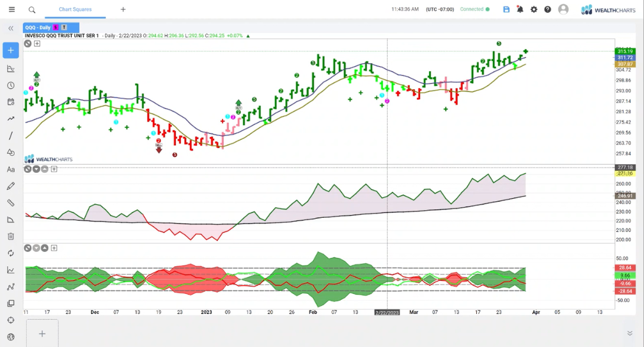
Task: Move third panel down with down arrow
Action: tap(36, 248)
